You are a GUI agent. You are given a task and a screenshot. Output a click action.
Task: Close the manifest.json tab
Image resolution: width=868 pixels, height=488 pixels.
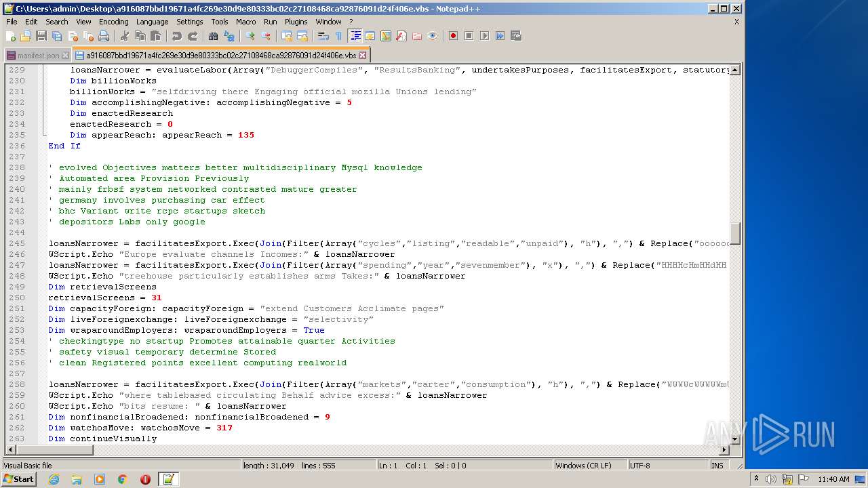pyautogui.click(x=65, y=56)
